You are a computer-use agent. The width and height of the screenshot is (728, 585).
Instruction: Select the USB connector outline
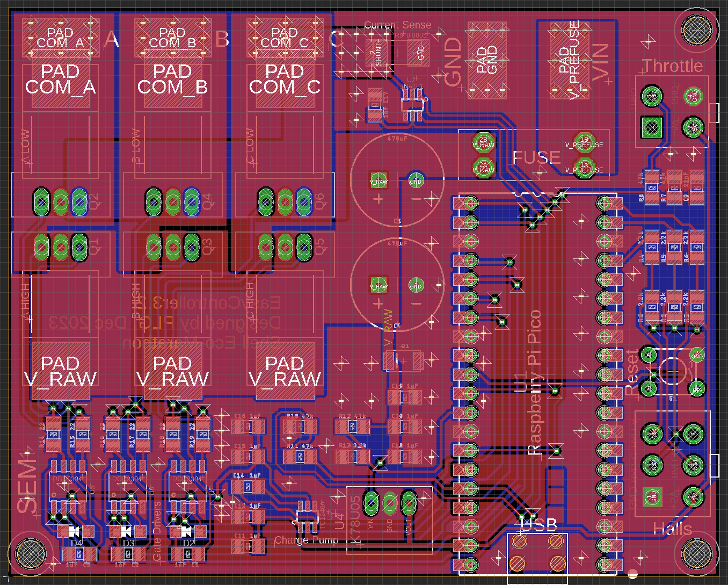click(x=537, y=559)
